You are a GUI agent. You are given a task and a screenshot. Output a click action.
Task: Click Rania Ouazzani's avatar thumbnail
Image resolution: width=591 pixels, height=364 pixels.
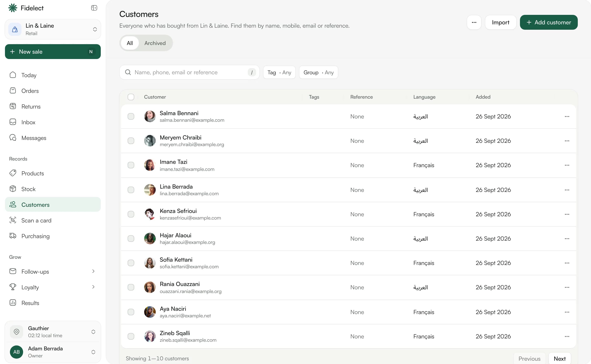click(150, 287)
